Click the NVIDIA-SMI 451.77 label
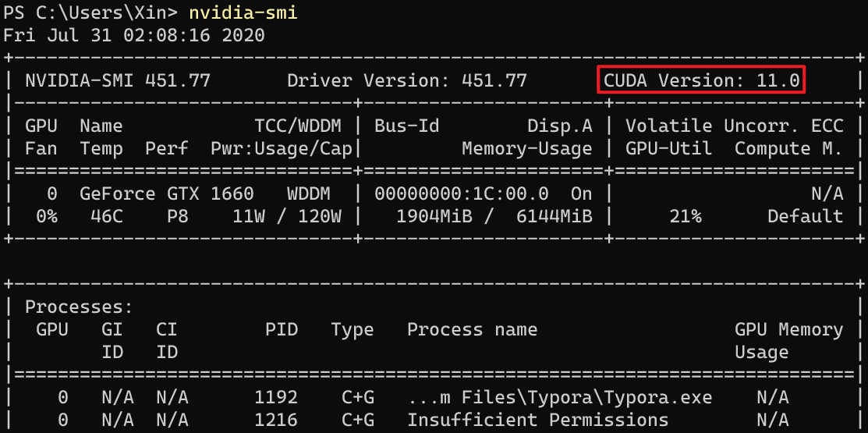Screen dimensions: 868x433 tap(118, 81)
